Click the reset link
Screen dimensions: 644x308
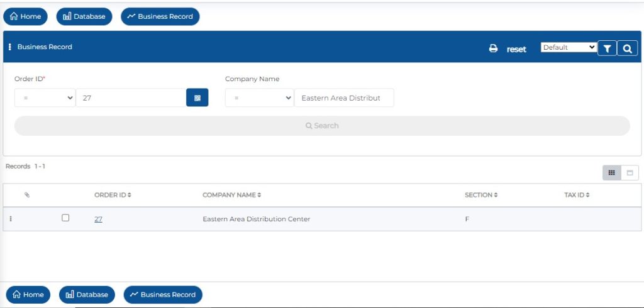516,49
